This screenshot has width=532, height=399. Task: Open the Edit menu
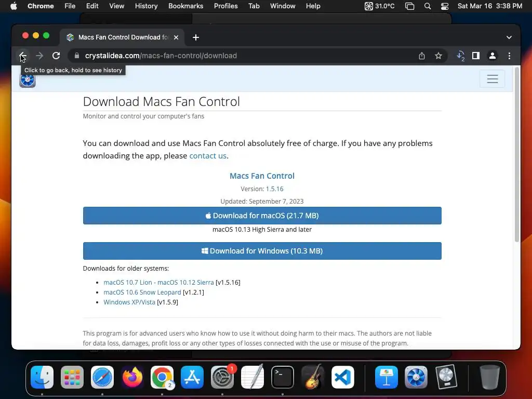coord(92,6)
